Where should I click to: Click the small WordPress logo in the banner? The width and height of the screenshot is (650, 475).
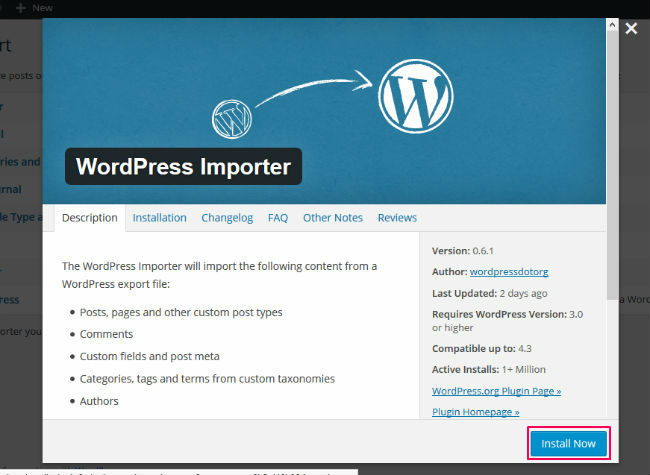click(232, 119)
